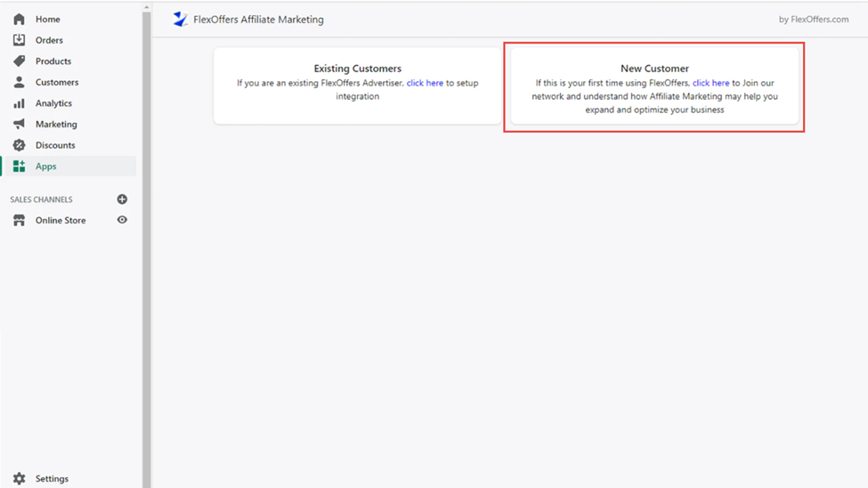Follow 'click here' link in New Customer card
Viewport: 868px width, 488px height.
[710, 83]
